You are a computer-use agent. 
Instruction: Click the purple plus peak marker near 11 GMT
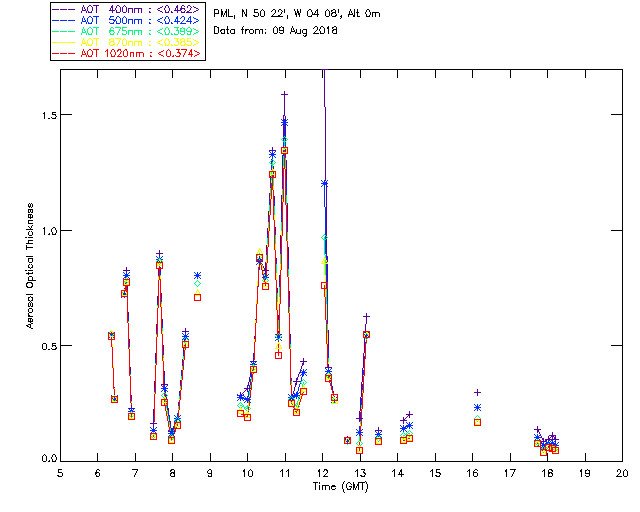click(x=284, y=94)
